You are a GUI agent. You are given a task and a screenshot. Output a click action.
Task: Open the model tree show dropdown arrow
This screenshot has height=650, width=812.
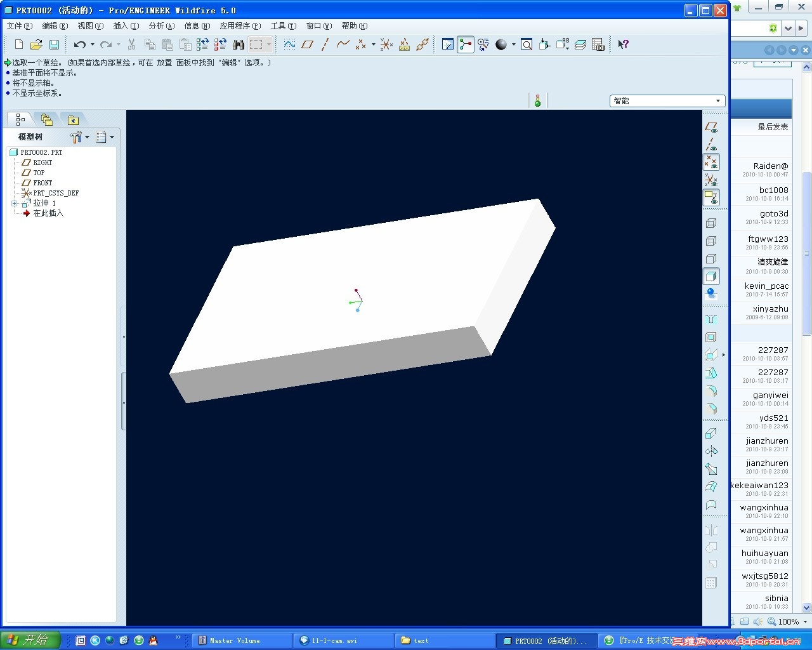point(112,137)
